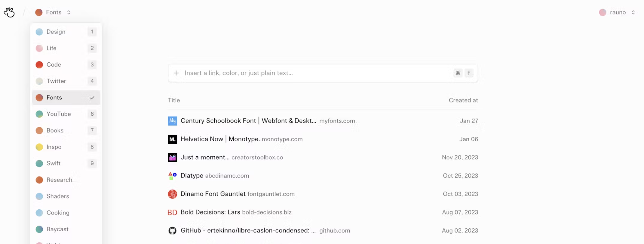This screenshot has width=644, height=244.
Task: Click the hand logo icon
Action: 9,12
